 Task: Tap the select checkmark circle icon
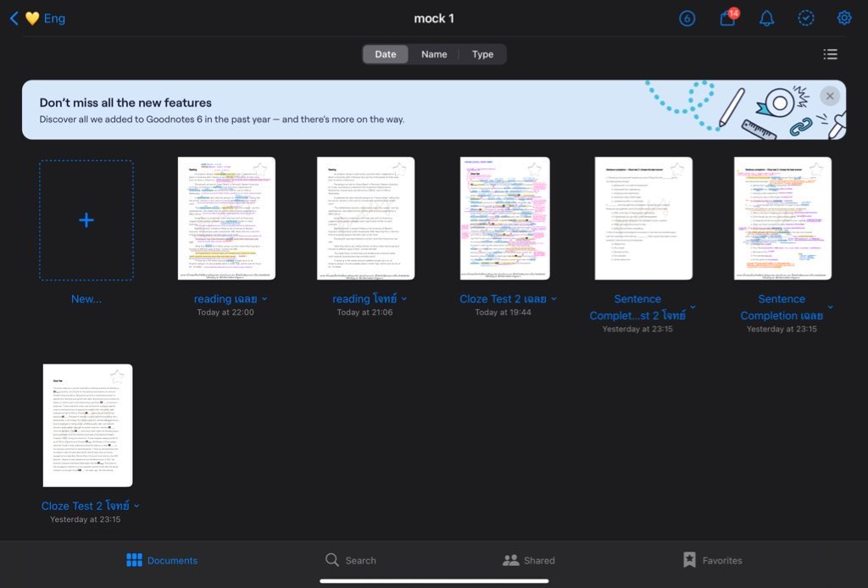tap(806, 19)
